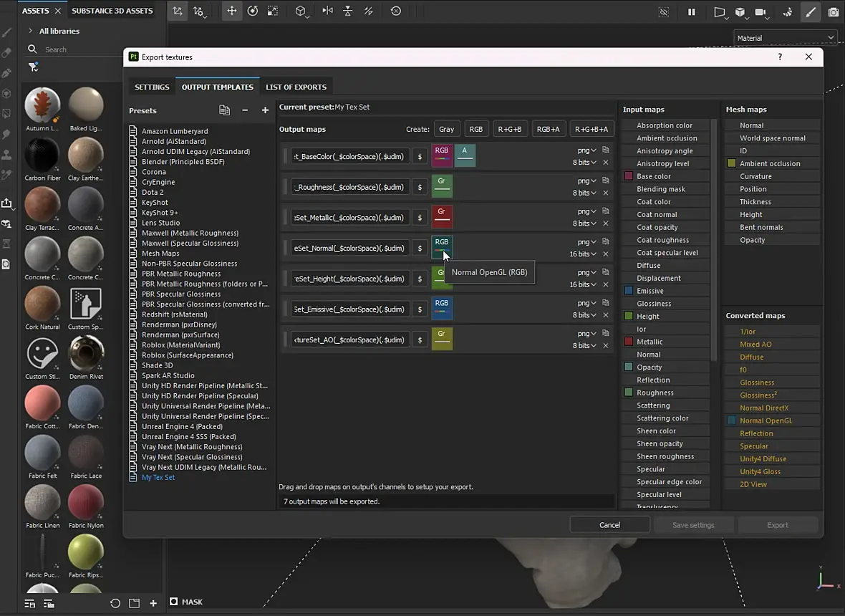845x616 pixels.
Task: Click the $ naming button on the Roughness row
Action: tap(420, 187)
